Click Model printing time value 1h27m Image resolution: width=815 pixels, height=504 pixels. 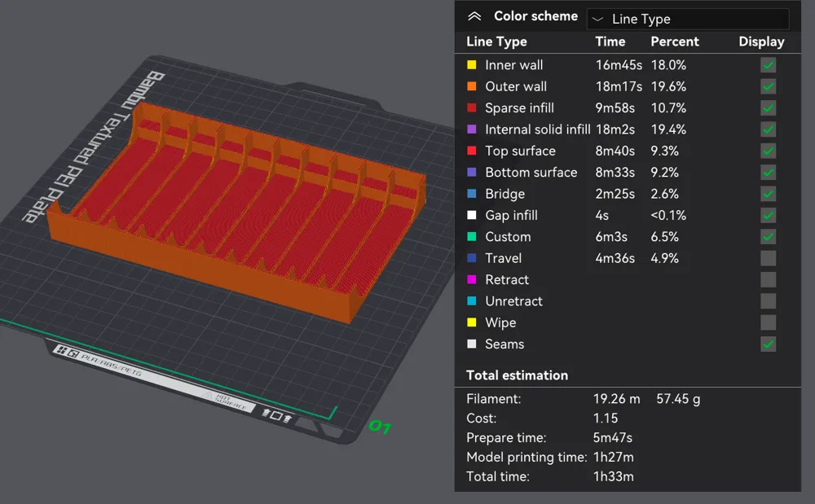point(614,458)
